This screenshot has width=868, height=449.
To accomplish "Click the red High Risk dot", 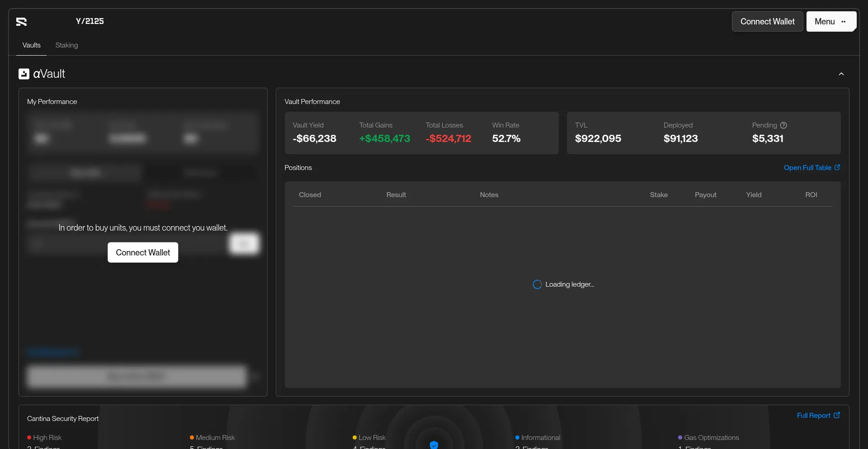I will [29, 438].
